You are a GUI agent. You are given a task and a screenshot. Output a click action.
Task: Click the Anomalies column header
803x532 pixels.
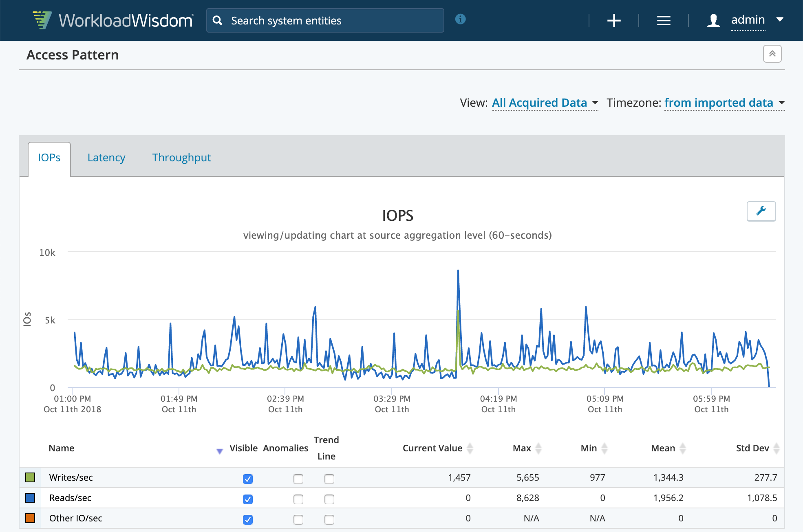coord(286,448)
